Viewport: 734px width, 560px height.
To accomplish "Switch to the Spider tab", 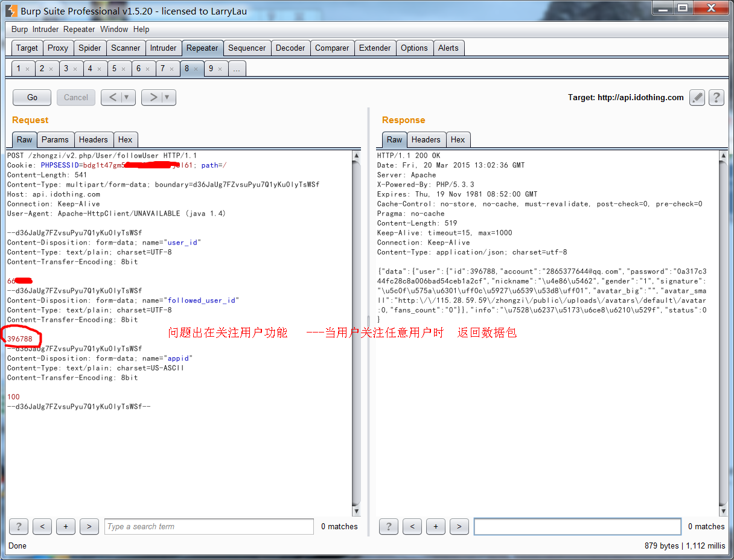I will point(90,48).
